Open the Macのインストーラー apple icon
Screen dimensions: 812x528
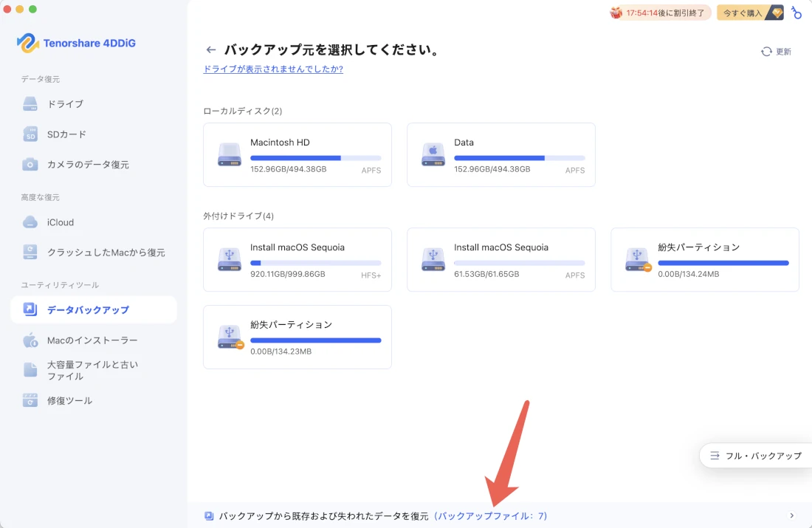point(30,340)
